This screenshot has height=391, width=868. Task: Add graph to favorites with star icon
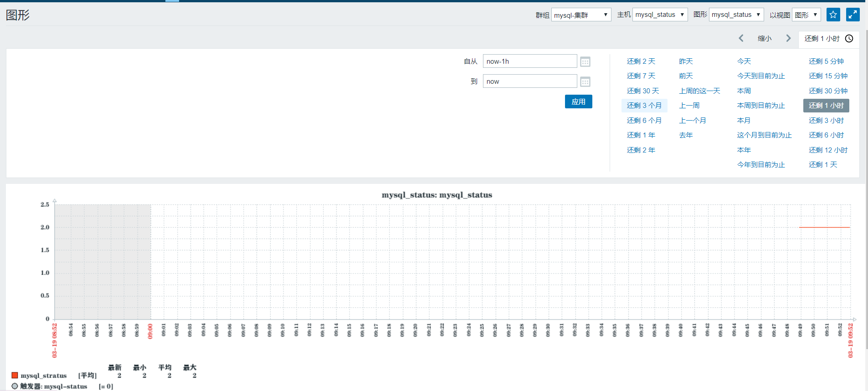833,15
